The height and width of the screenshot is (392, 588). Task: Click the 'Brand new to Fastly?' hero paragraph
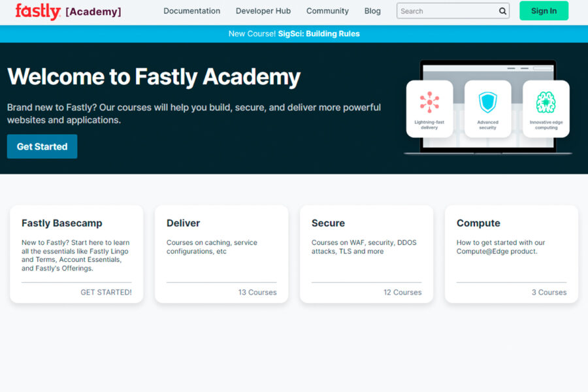[194, 114]
